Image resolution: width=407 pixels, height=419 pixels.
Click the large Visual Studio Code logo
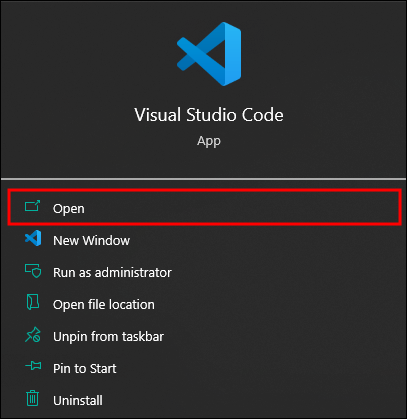(209, 54)
